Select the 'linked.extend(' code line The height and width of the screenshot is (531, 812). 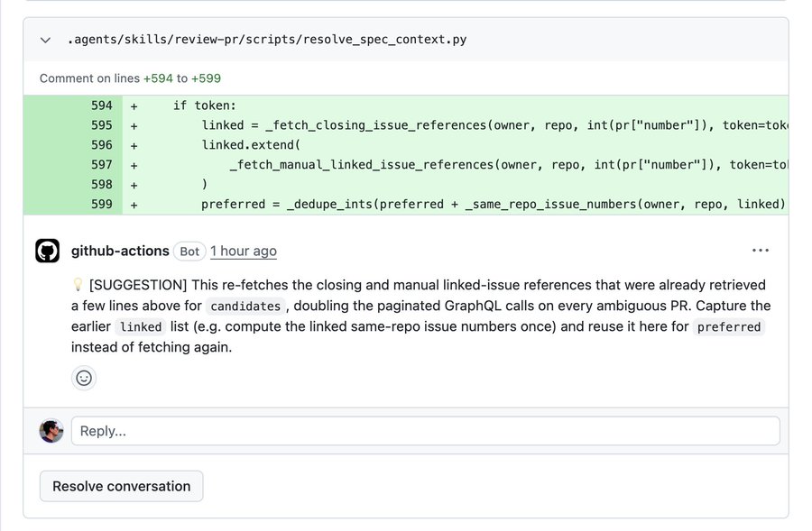point(251,145)
